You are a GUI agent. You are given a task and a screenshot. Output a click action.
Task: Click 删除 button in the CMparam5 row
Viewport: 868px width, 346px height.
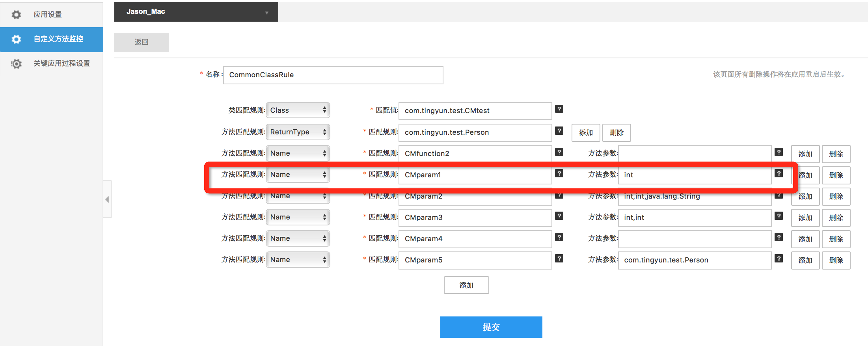(x=836, y=260)
